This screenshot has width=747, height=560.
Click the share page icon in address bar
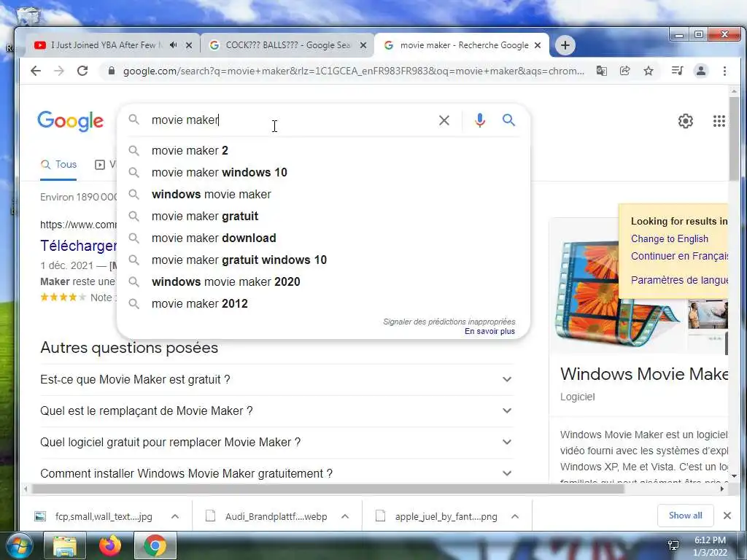tap(625, 71)
